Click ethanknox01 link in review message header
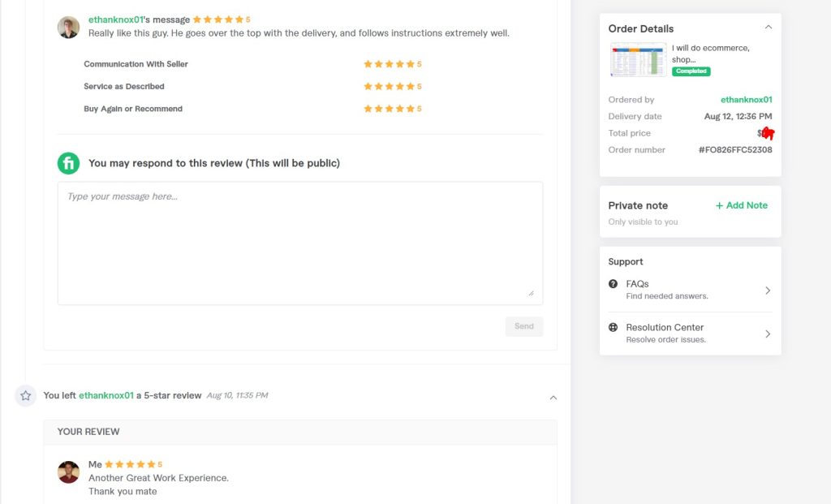This screenshot has height=504, width=831. click(115, 19)
